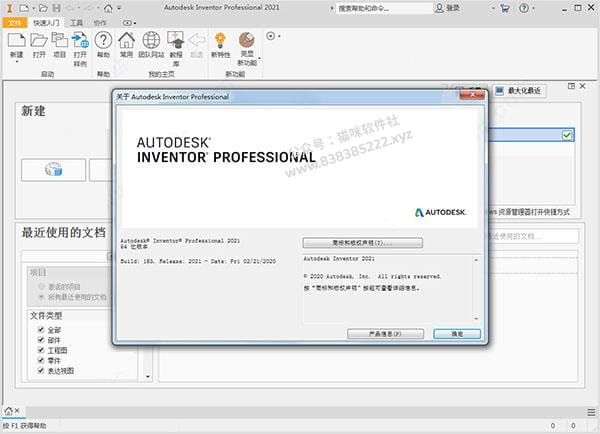This screenshot has width=600, height=434.
Task: Switch to the 协作 (Collaborate) tab
Action: pos(100,23)
